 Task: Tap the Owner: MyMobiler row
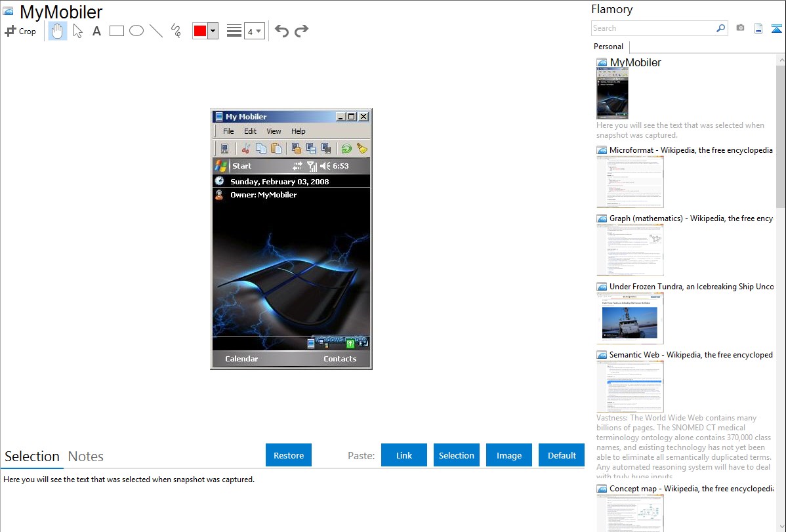(x=292, y=195)
